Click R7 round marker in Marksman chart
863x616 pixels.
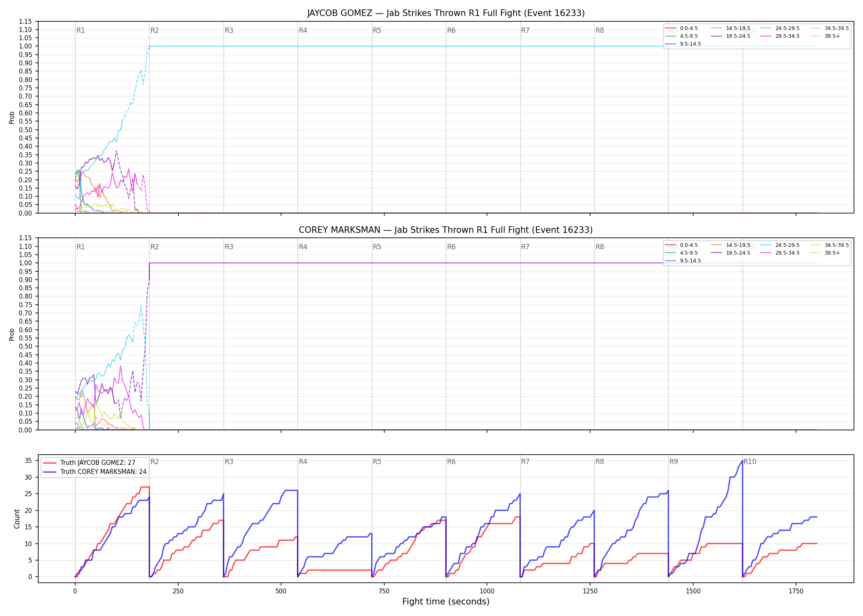525,247
